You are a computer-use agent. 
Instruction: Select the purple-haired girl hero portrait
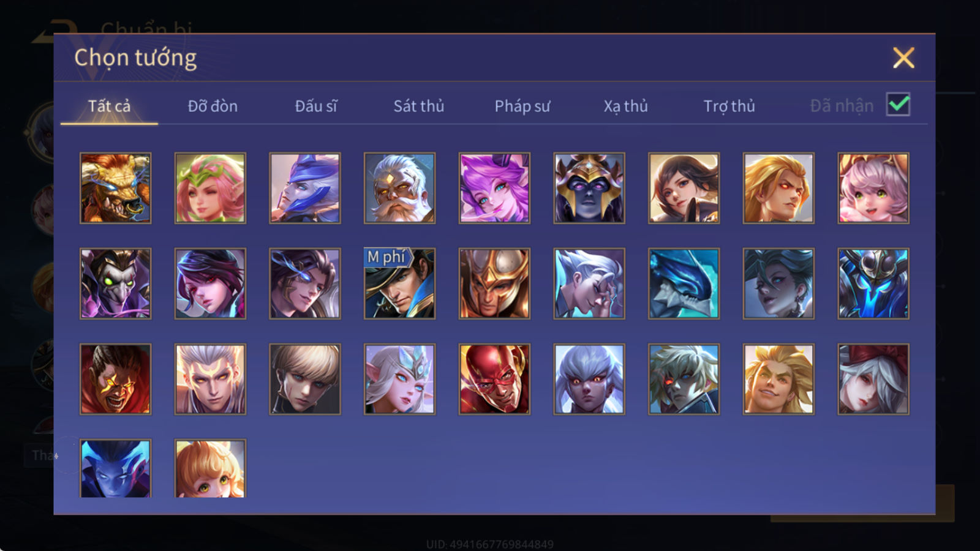pyautogui.click(x=494, y=188)
